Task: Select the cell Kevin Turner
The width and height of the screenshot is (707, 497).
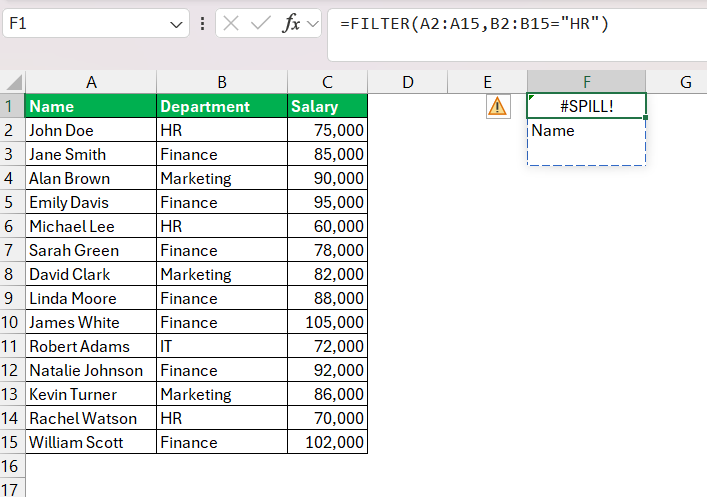Action: coord(91,394)
